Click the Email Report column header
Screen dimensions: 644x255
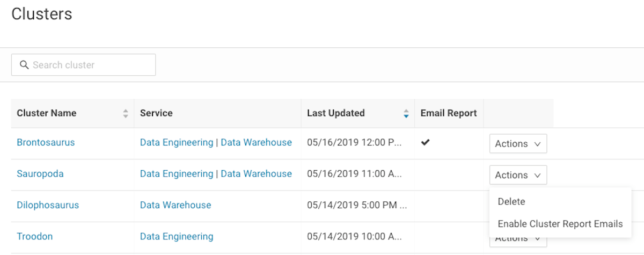point(449,113)
